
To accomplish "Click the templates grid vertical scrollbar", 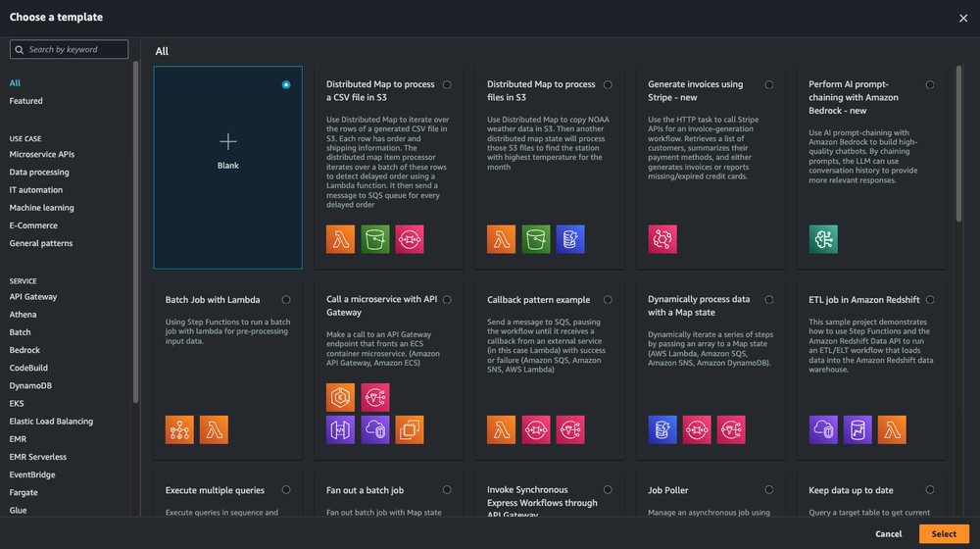I will (x=958, y=144).
